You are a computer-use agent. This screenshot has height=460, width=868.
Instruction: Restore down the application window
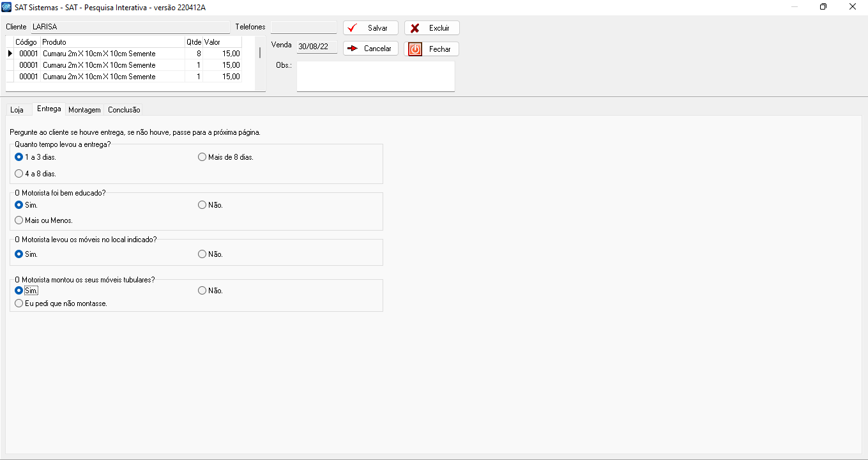(x=823, y=7)
